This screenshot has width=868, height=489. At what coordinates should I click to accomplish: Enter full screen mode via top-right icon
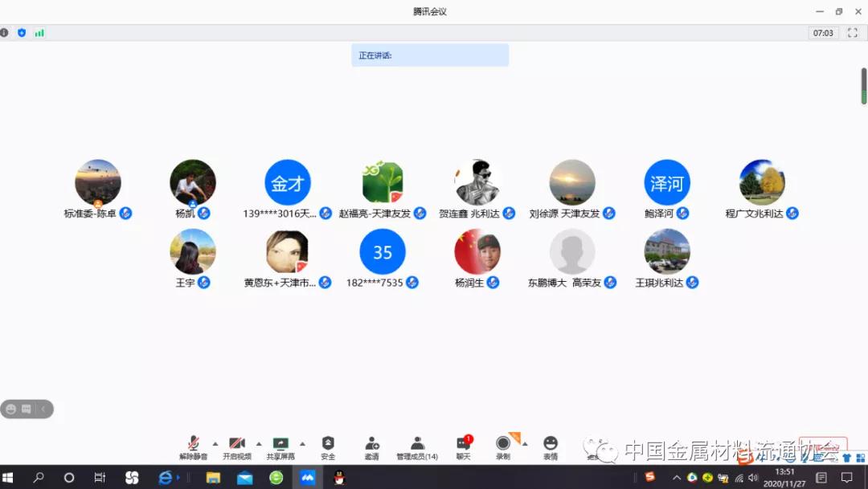(x=853, y=33)
